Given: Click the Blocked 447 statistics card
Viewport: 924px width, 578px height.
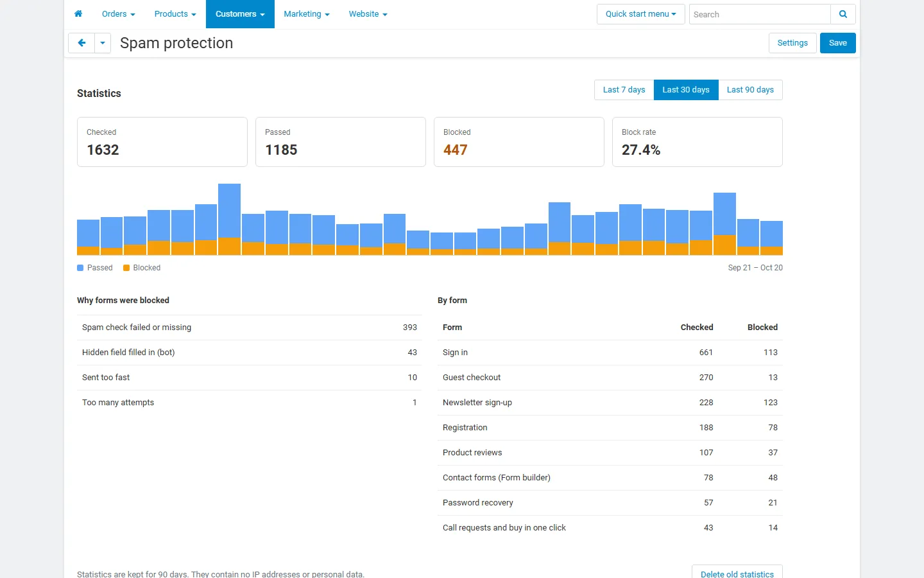Looking at the screenshot, I should coord(519,142).
